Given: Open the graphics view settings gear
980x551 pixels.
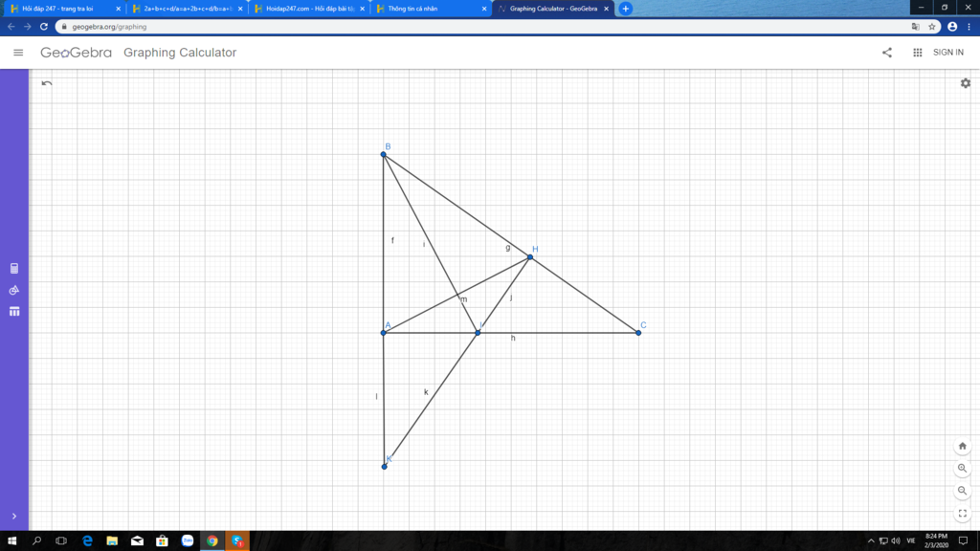Looking at the screenshot, I should (x=965, y=83).
